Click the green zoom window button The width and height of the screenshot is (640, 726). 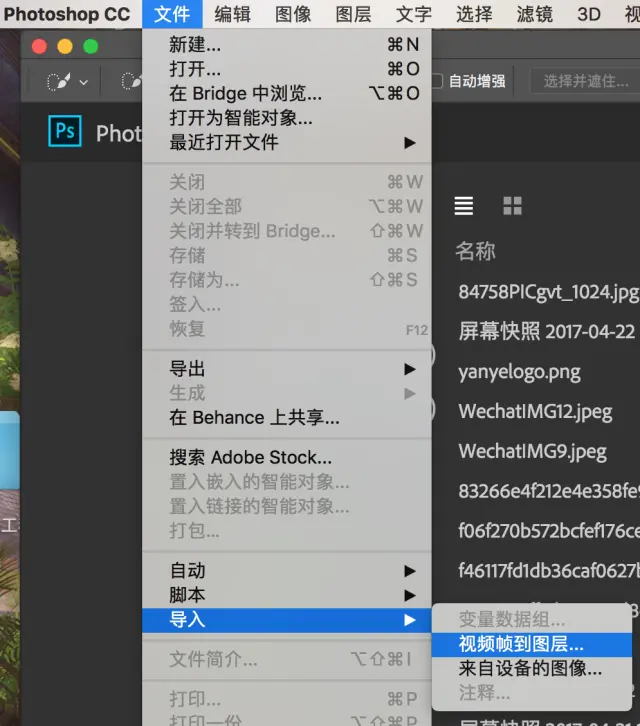pyautogui.click(x=91, y=46)
